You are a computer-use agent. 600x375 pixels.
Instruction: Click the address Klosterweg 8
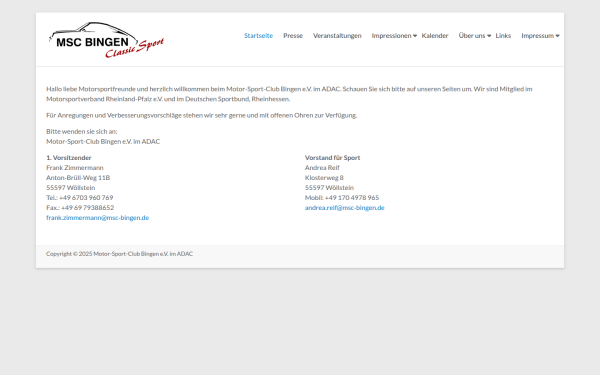point(324,178)
